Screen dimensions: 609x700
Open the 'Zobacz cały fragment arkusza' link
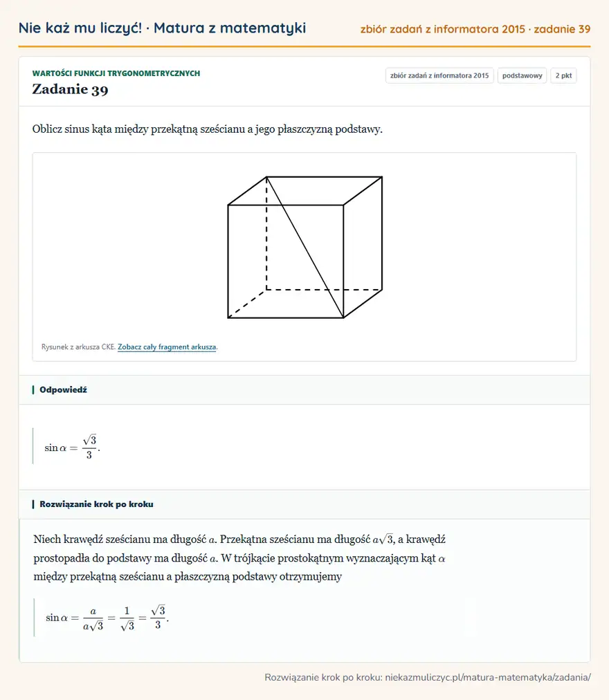pyautogui.click(x=167, y=347)
